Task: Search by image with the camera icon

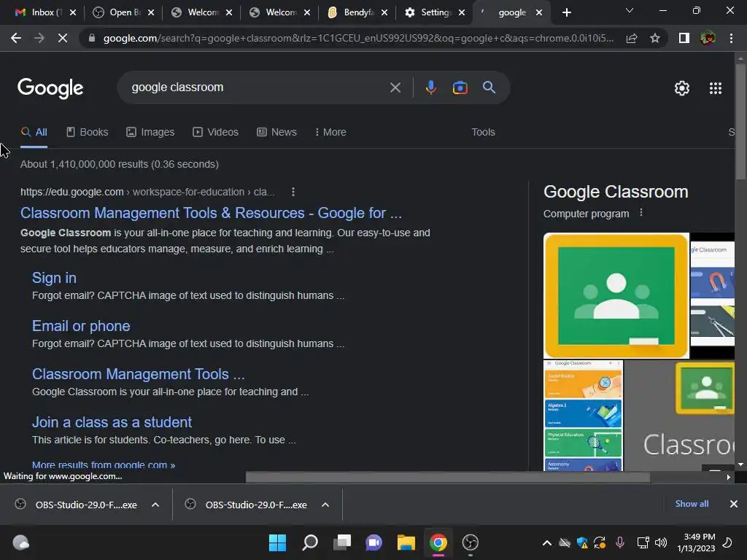Action: click(460, 87)
